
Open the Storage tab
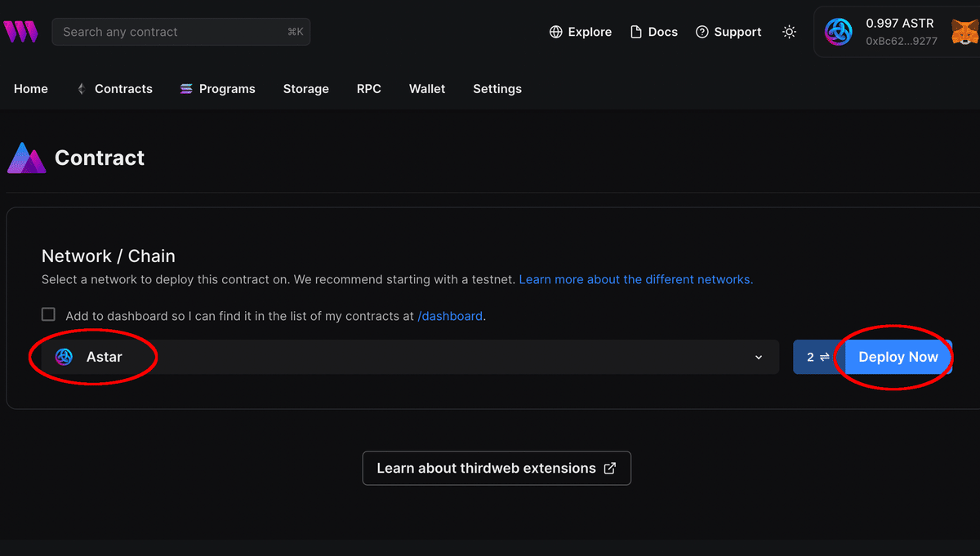(306, 89)
